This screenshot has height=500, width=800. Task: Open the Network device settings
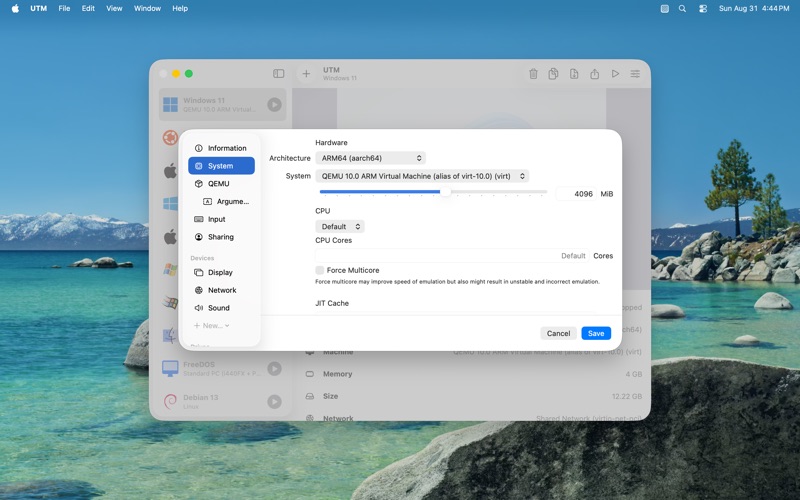pyautogui.click(x=221, y=290)
